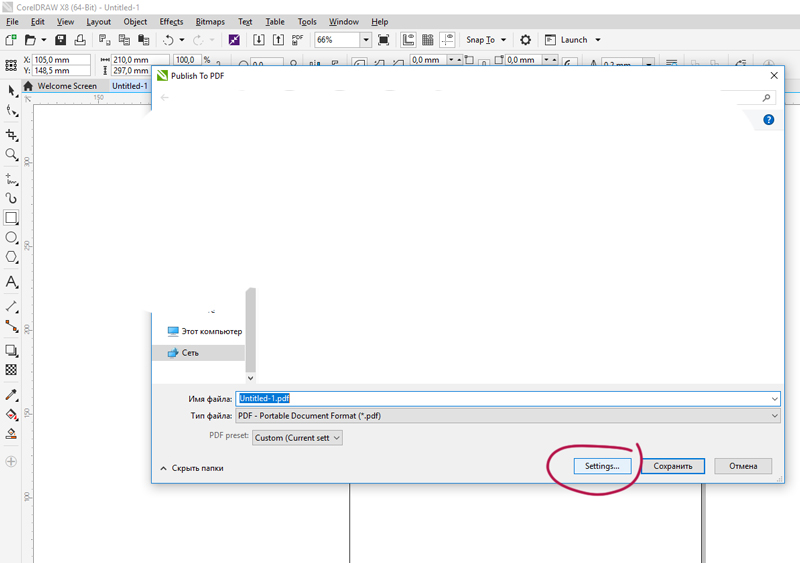
Task: Open the Edit menu
Action: point(38,21)
